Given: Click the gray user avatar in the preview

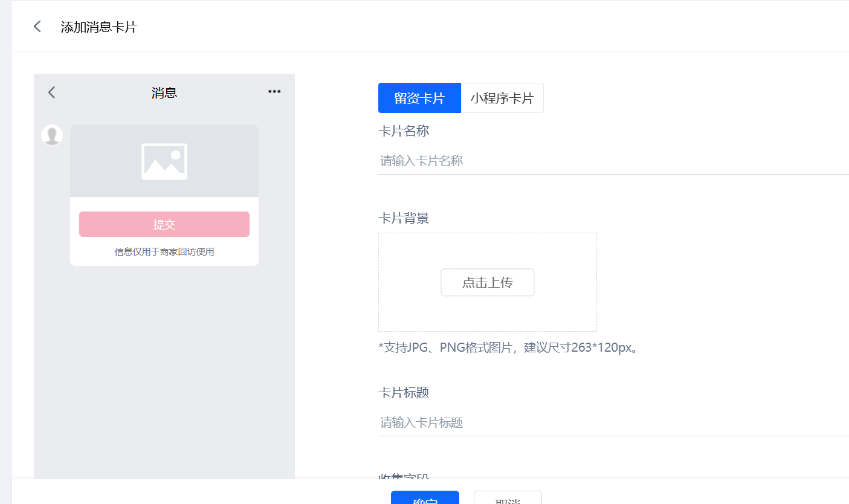Looking at the screenshot, I should [x=52, y=135].
